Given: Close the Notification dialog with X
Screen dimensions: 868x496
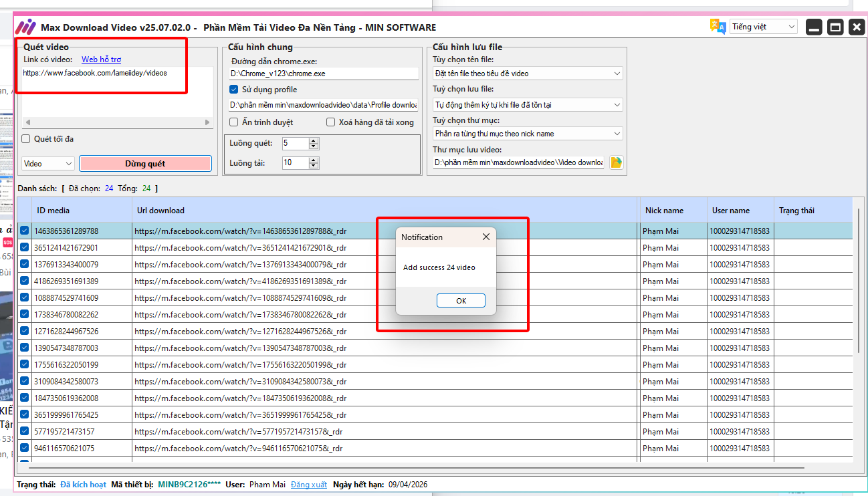Looking at the screenshot, I should 486,237.
